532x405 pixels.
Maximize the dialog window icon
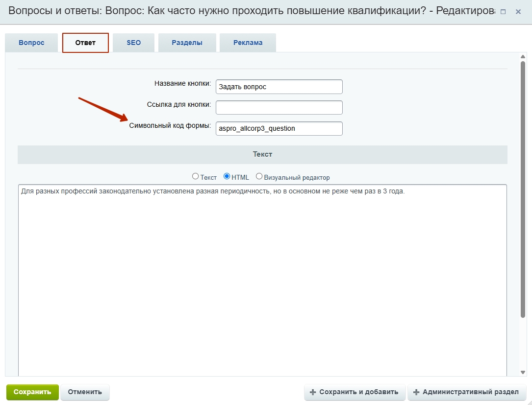(503, 12)
